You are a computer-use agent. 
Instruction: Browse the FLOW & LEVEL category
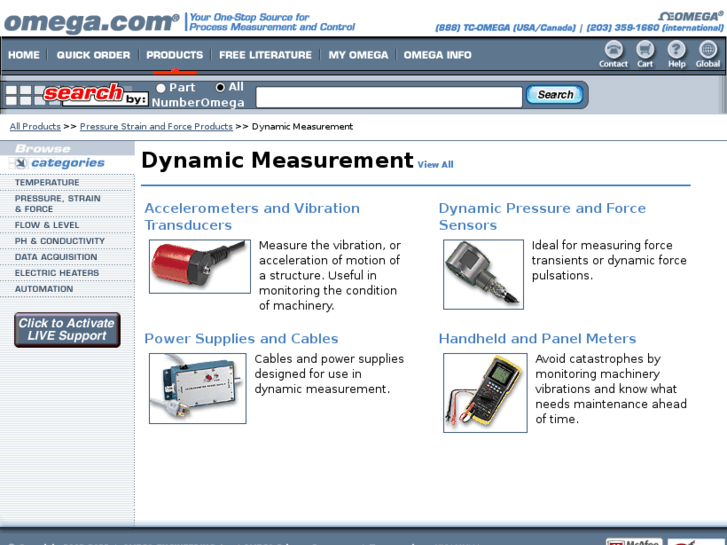point(47,225)
